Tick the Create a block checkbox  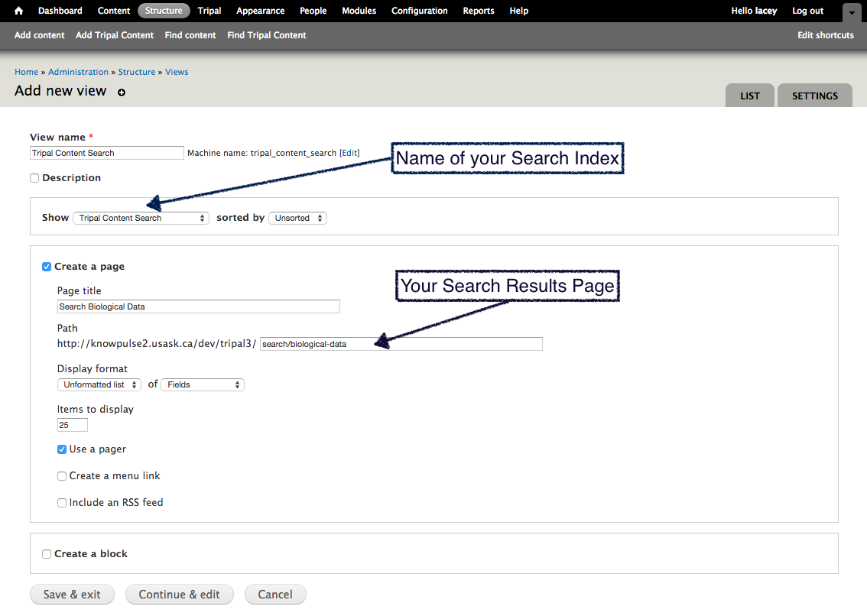pos(47,554)
